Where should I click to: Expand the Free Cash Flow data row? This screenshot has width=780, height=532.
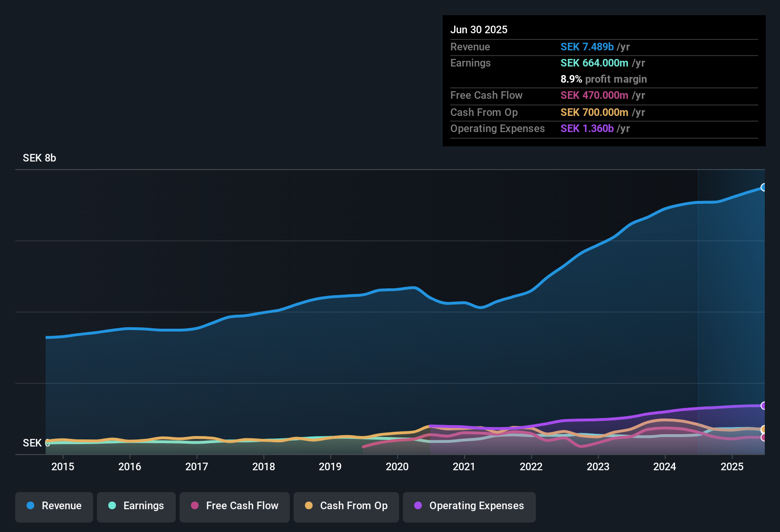pos(547,95)
